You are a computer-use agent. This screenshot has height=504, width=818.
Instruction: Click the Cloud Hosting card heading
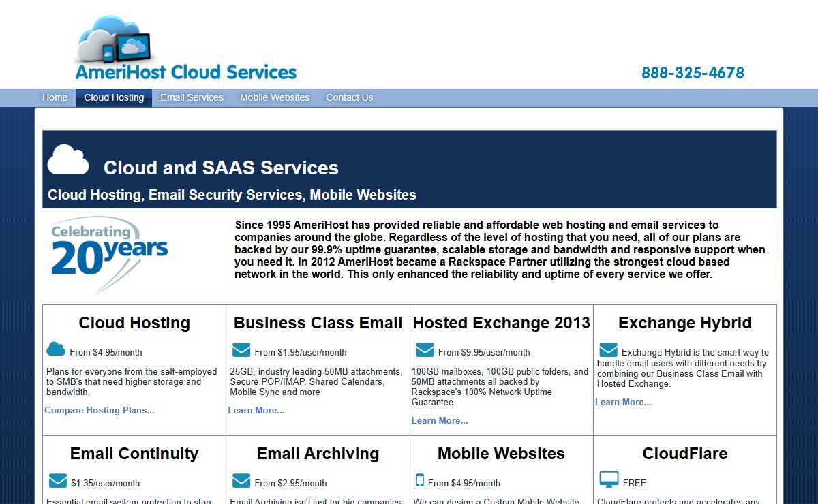click(134, 323)
